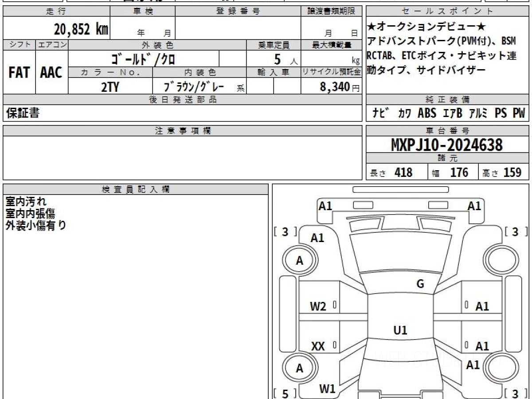Click the W2 mark on the door
Viewport: 532px width, 399px height.
pyautogui.click(x=318, y=306)
